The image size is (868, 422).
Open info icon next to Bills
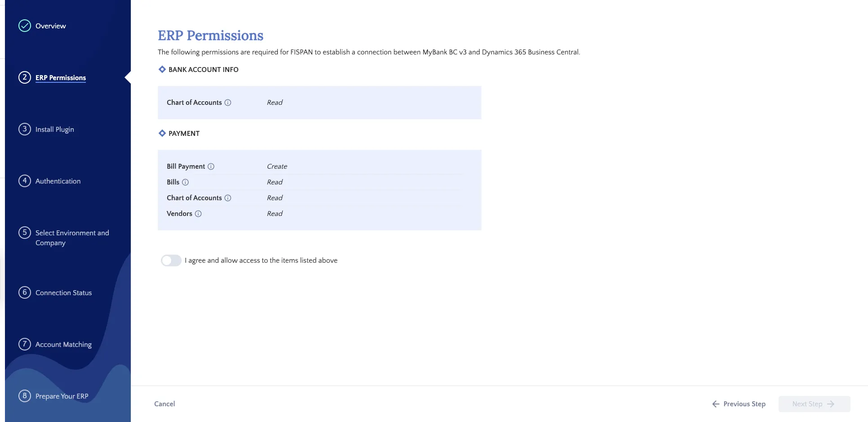tap(185, 182)
